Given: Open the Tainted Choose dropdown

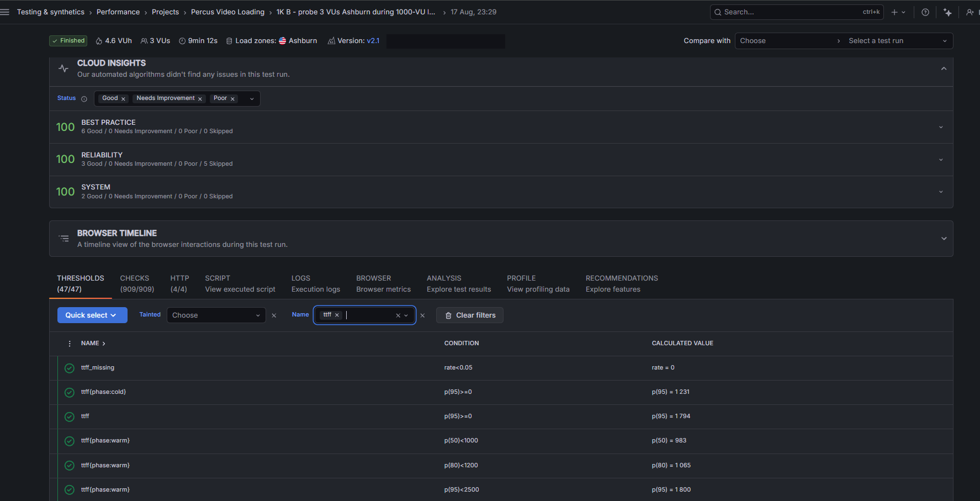Looking at the screenshot, I should [216, 315].
